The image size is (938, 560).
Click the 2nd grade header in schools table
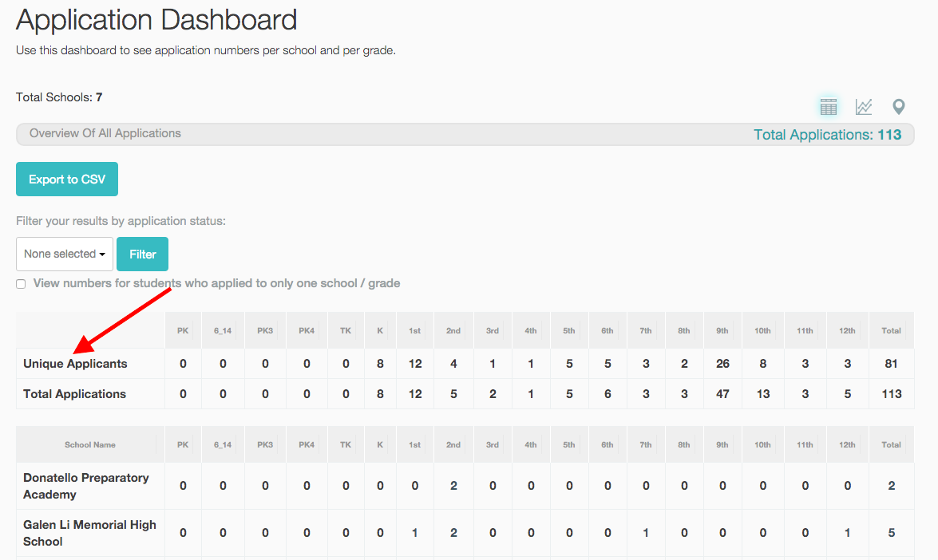click(453, 444)
